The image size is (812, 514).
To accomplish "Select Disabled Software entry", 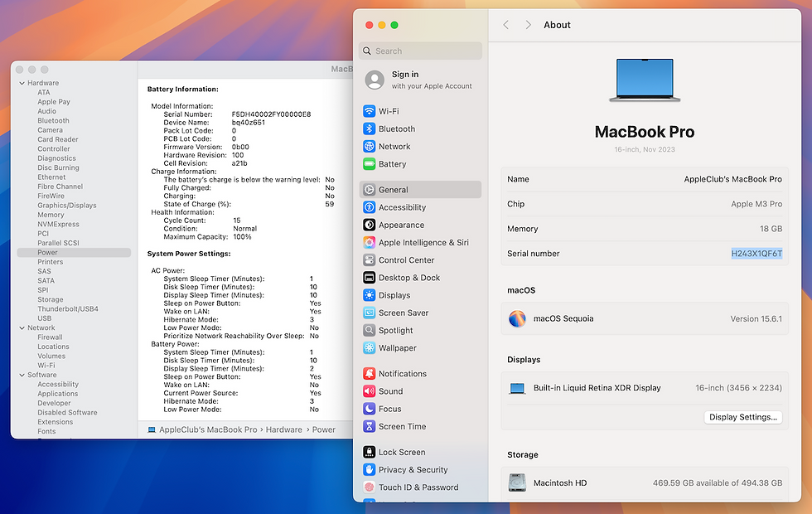I will [x=67, y=413].
